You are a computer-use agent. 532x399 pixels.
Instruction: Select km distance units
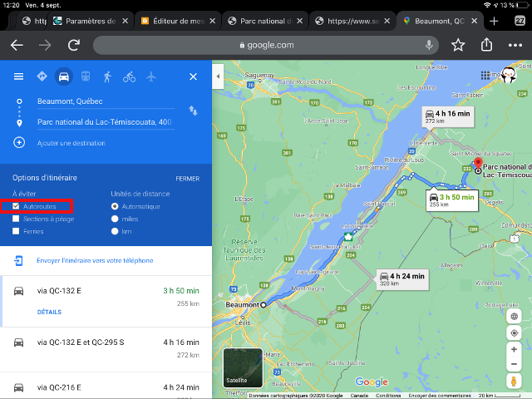coord(115,231)
